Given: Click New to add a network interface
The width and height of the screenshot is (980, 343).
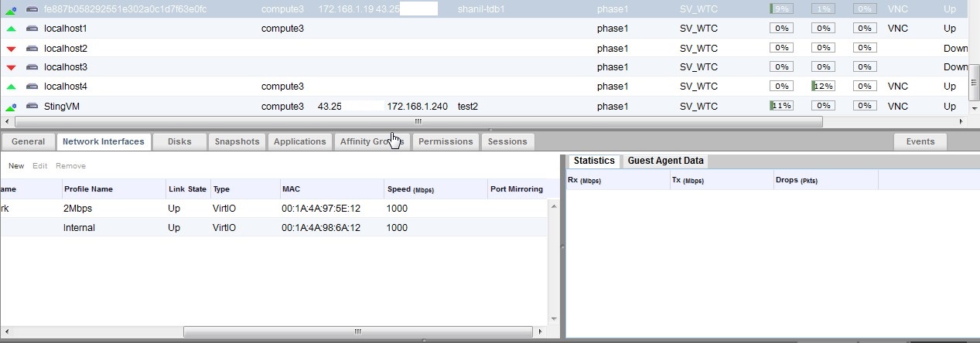Looking at the screenshot, I should tap(16, 166).
